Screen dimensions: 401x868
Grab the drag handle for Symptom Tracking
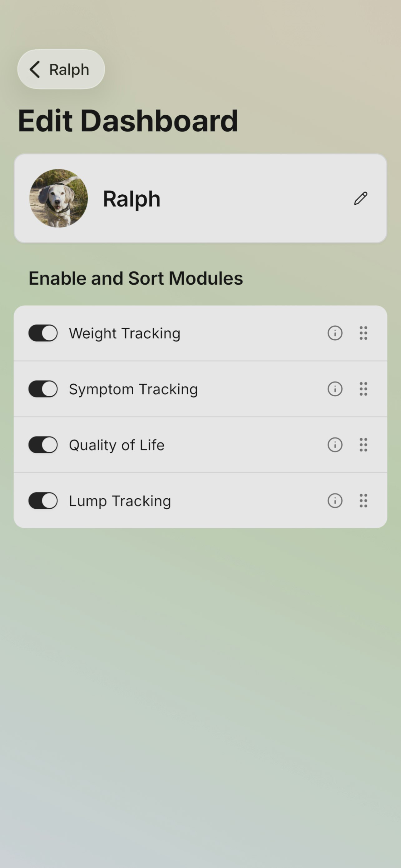pos(363,389)
